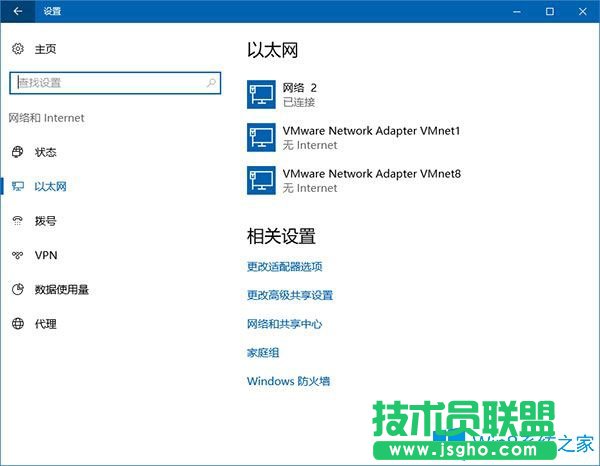The image size is (600, 466).
Task: Open 更改高级共享设置 link
Action: pyautogui.click(x=290, y=295)
